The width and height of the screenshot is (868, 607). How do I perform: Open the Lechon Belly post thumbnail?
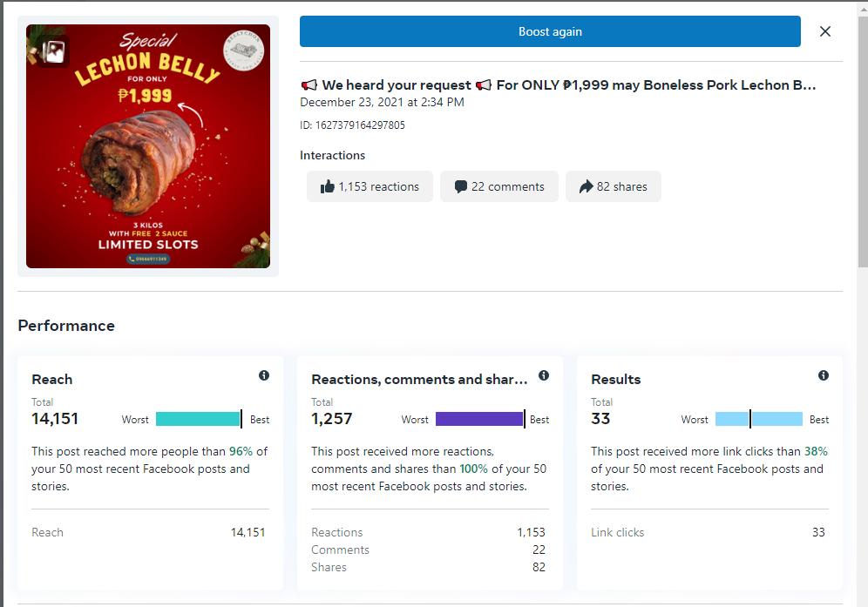(148, 146)
